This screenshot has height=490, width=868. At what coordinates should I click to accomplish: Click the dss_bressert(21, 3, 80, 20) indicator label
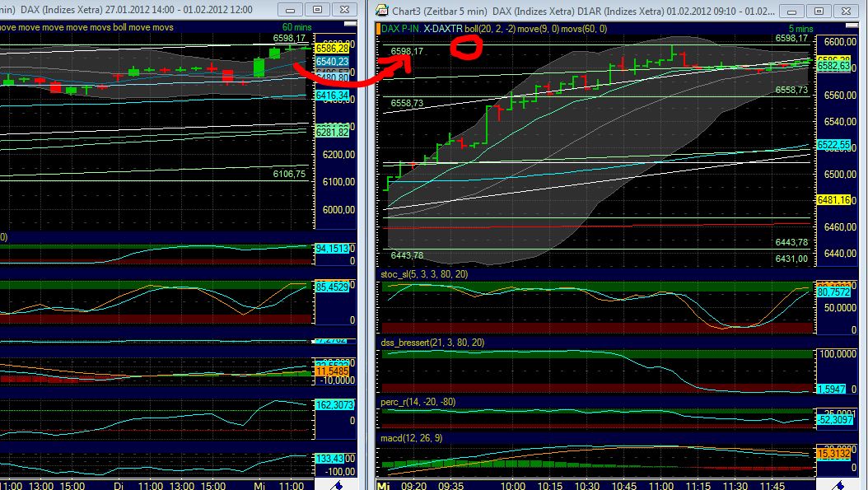pos(432,343)
